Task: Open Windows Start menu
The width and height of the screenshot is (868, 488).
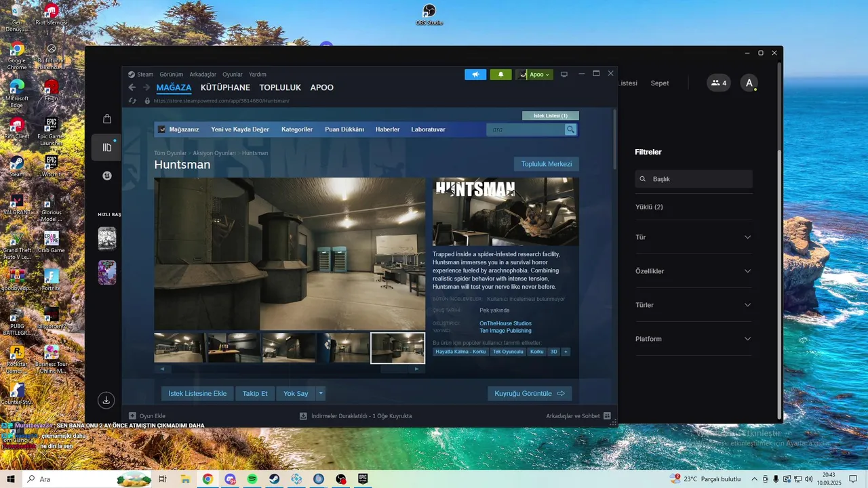Action: (x=10, y=479)
